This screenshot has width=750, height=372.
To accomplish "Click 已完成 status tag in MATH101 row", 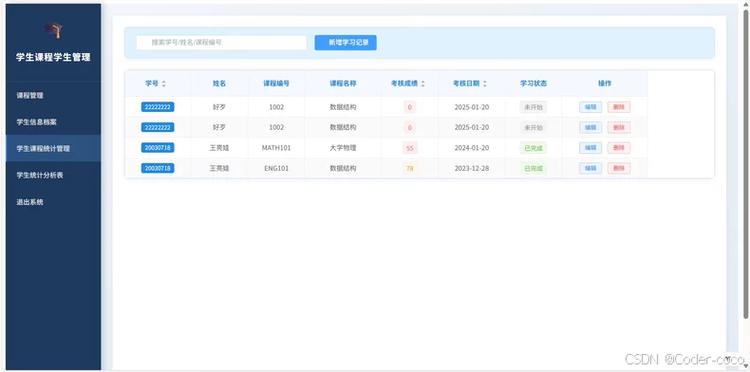I will pos(533,148).
